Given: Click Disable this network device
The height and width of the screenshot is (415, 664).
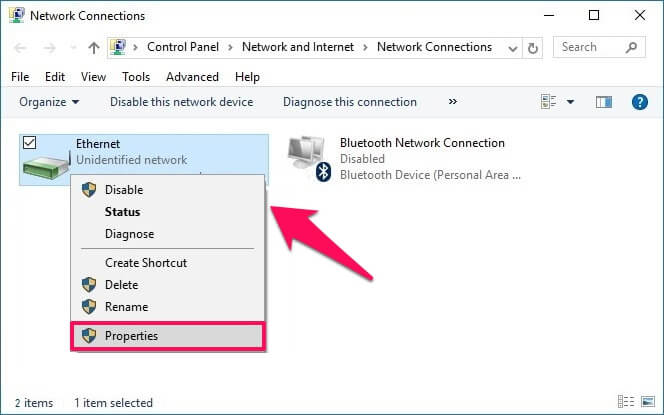Looking at the screenshot, I should pos(181,102).
